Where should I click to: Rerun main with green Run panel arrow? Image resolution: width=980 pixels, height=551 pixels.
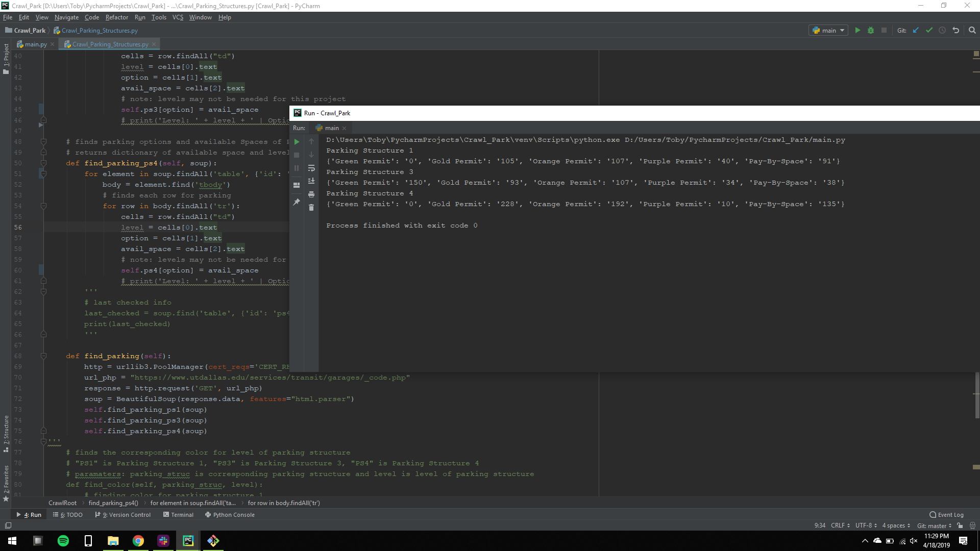click(x=297, y=142)
